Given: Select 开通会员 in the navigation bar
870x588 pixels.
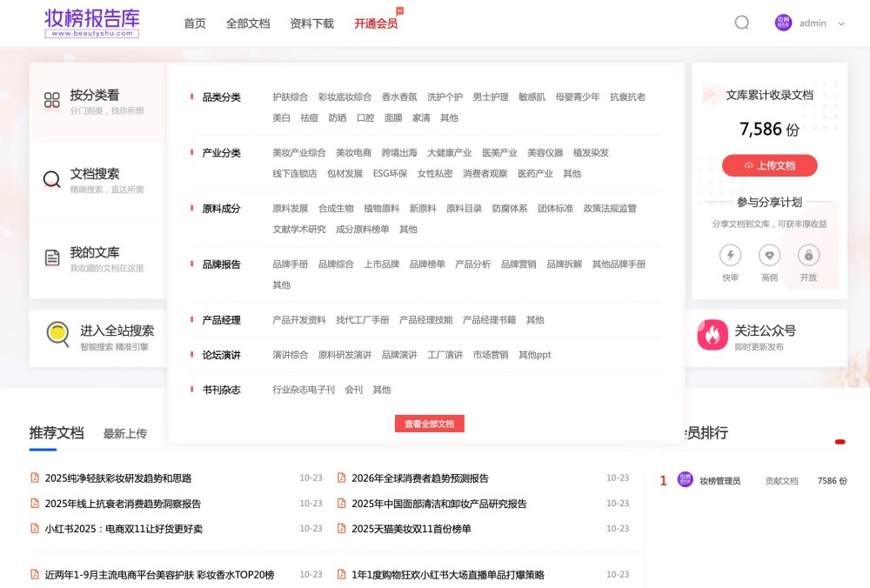Looking at the screenshot, I should pyautogui.click(x=376, y=24).
